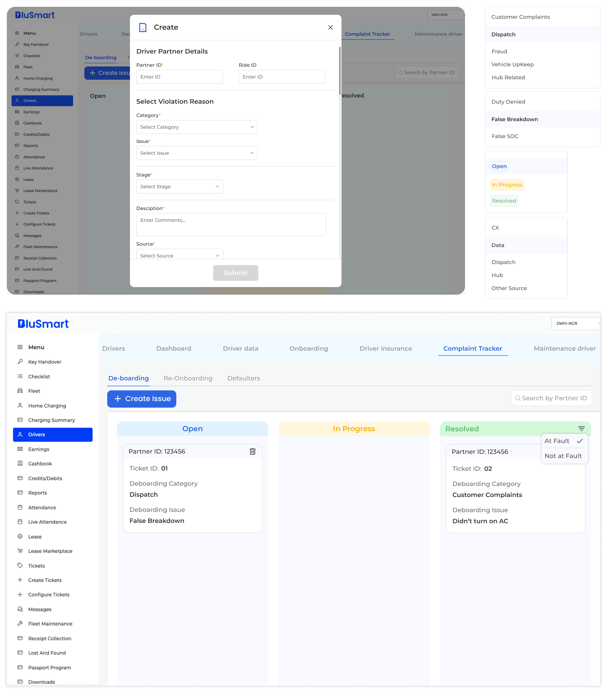Screen dimensions: 611x700
Task: Open the Select Category dropdown in the Create dialog
Action: [197, 127]
